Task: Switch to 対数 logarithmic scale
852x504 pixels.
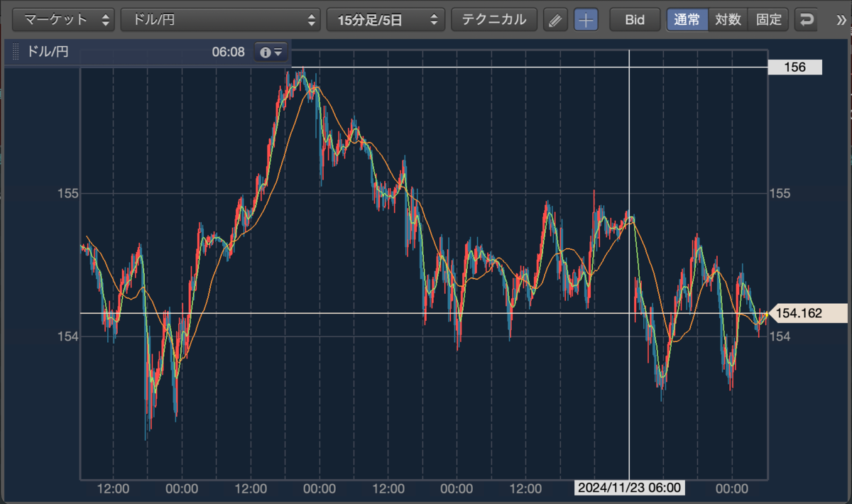Action: [728, 20]
